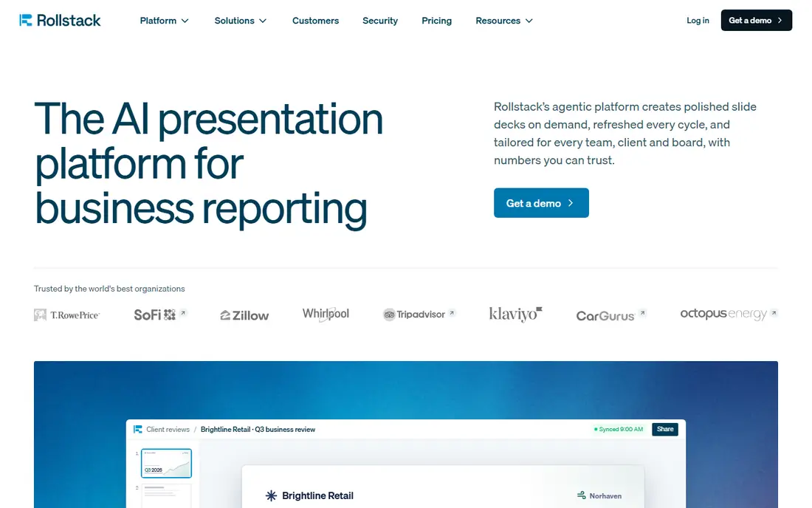Navigate to the Pricing page
This screenshot has width=812, height=508.
pyautogui.click(x=436, y=21)
